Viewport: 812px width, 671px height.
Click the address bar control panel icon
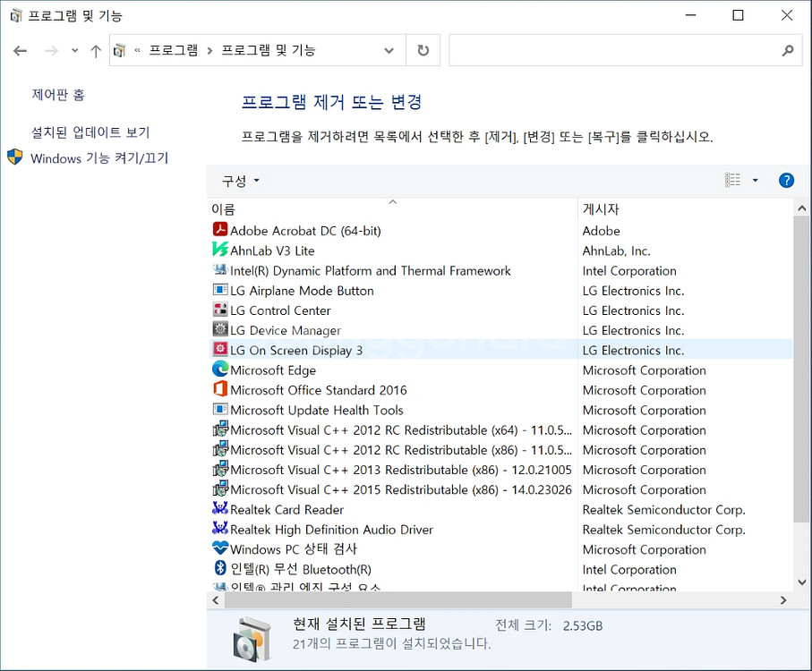[x=120, y=50]
